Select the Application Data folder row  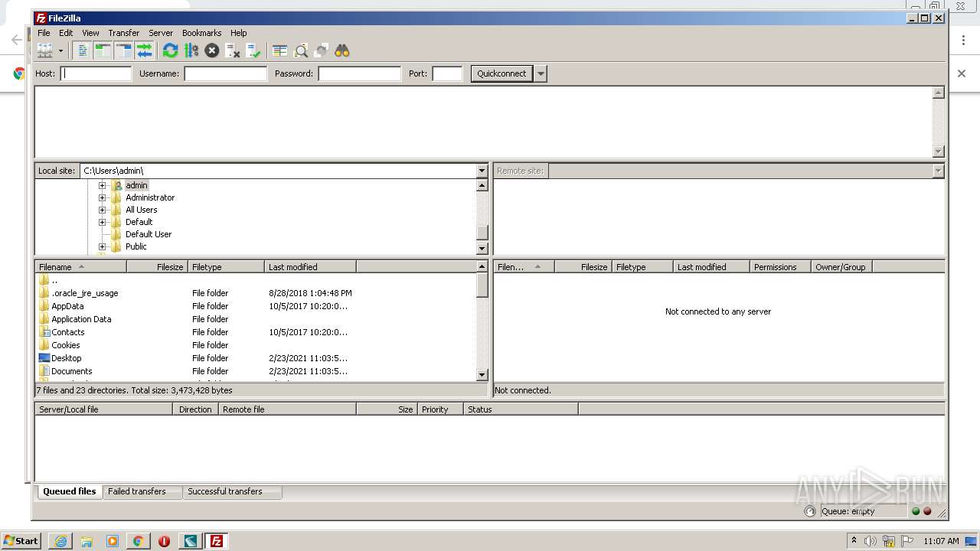coord(256,319)
